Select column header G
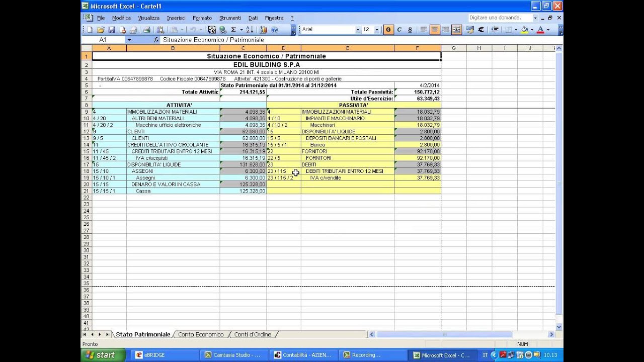This screenshot has height=362, width=644. (454, 48)
